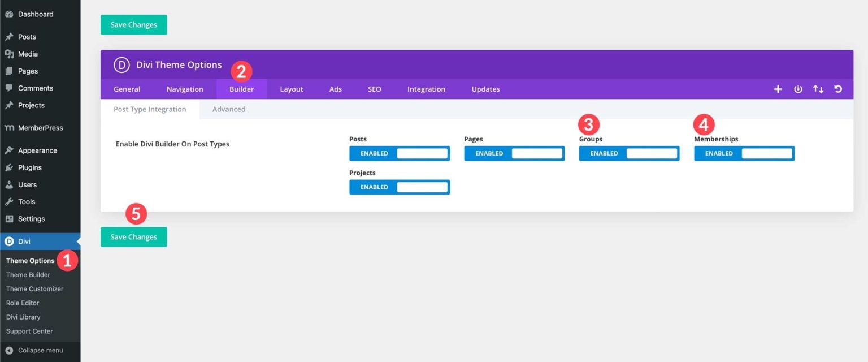Expand the Settings menu
The image size is (868, 362).
point(31,218)
